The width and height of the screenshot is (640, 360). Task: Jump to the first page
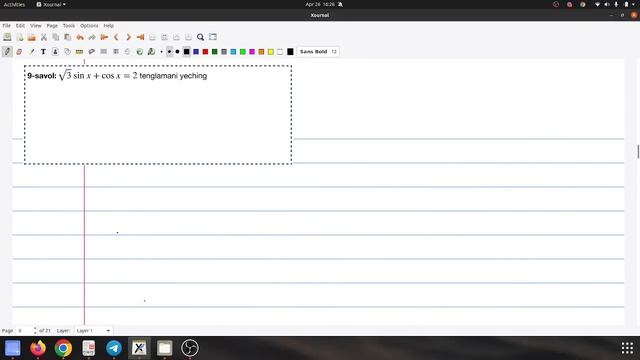(x=104, y=37)
